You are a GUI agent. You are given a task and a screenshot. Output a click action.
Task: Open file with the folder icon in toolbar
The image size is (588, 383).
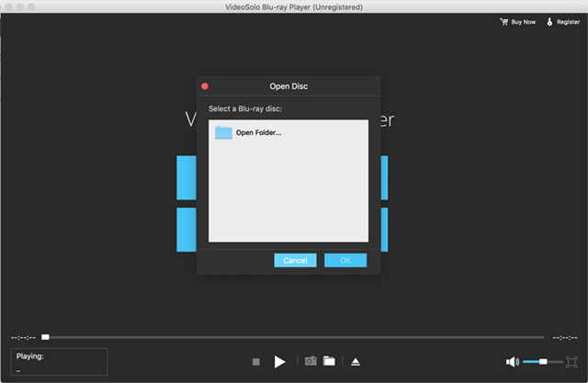pyautogui.click(x=329, y=361)
